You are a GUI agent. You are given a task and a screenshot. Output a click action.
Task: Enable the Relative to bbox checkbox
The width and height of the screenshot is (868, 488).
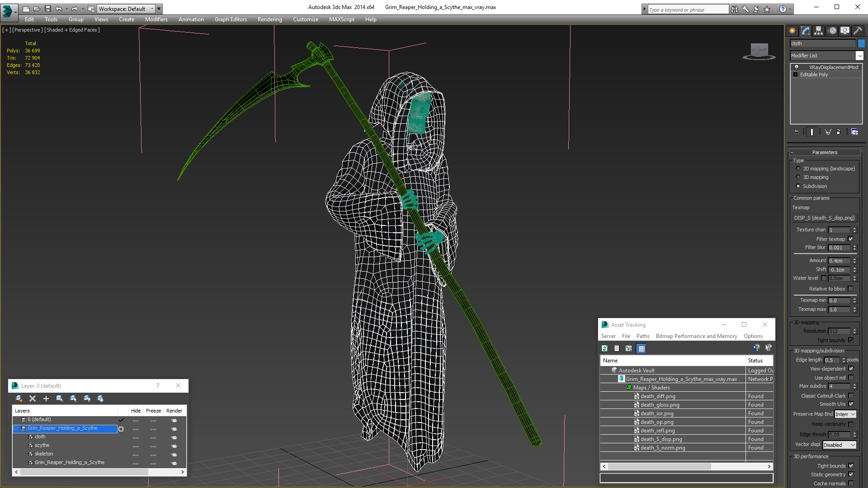tap(850, 289)
